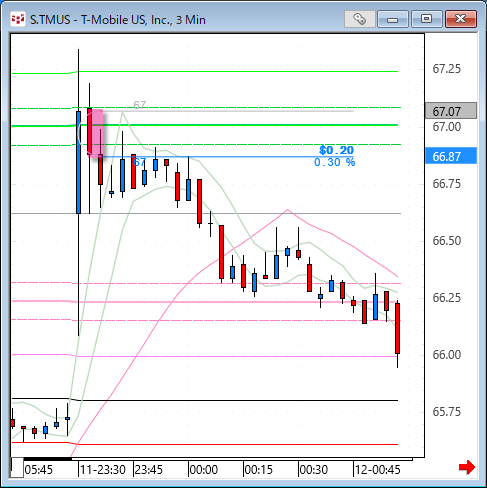Click the 23:45 time axis label
Image resolution: width=487 pixels, height=488 pixels.
click(x=149, y=470)
